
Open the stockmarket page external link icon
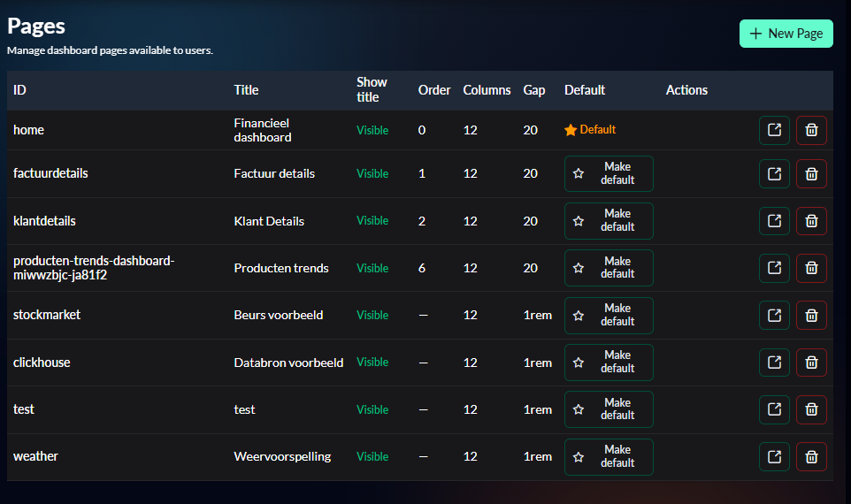tap(774, 315)
